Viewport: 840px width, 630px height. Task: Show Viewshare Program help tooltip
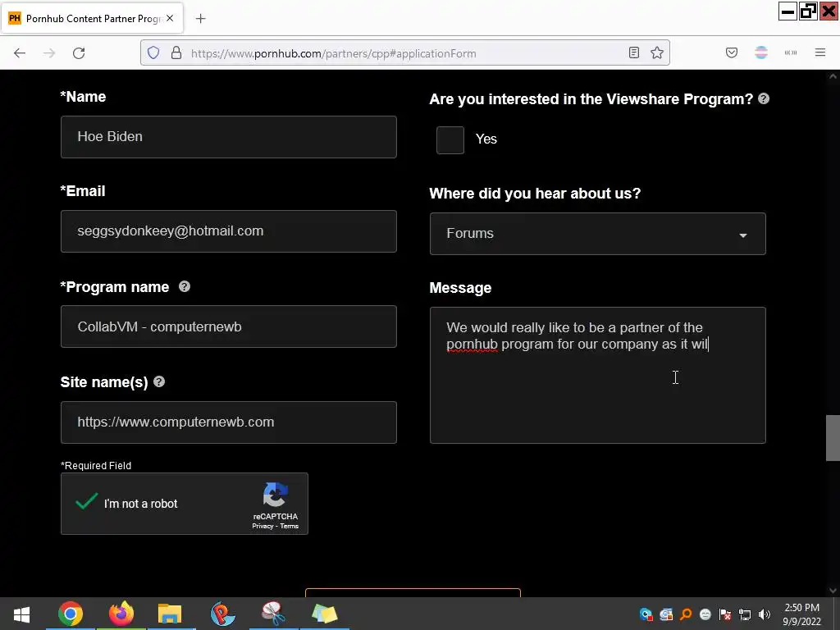764,98
